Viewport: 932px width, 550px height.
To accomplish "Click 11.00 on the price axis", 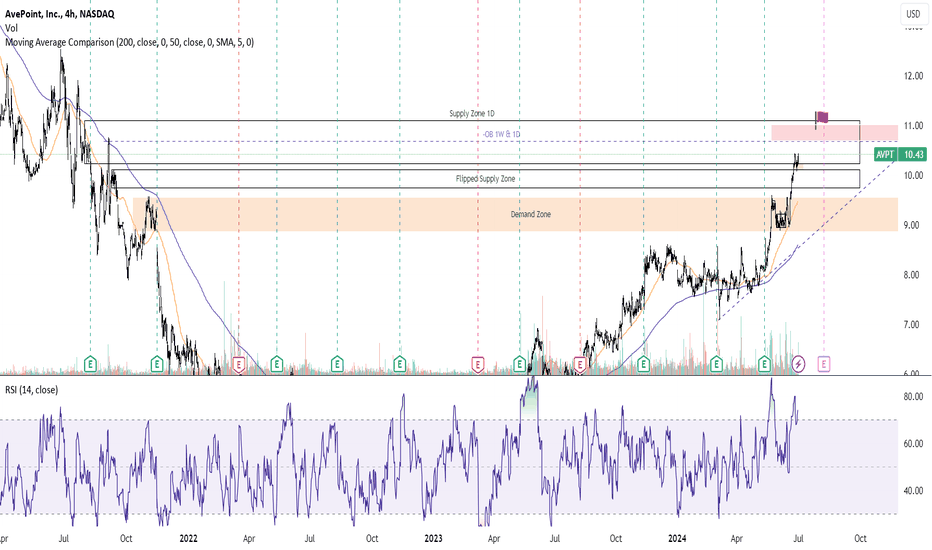I will (x=914, y=125).
